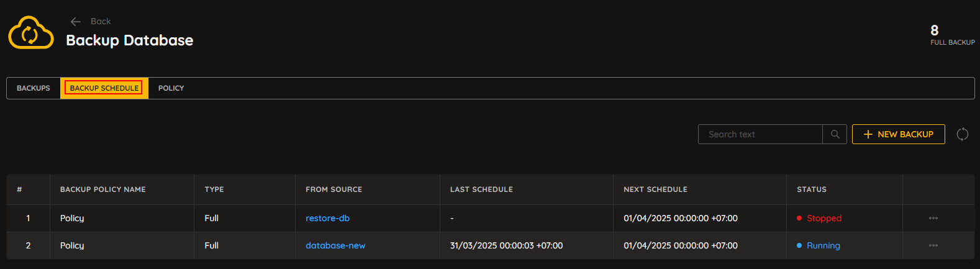Open the three-dot menu for database-new row
Image resolution: width=980 pixels, height=269 pixels.
click(933, 246)
